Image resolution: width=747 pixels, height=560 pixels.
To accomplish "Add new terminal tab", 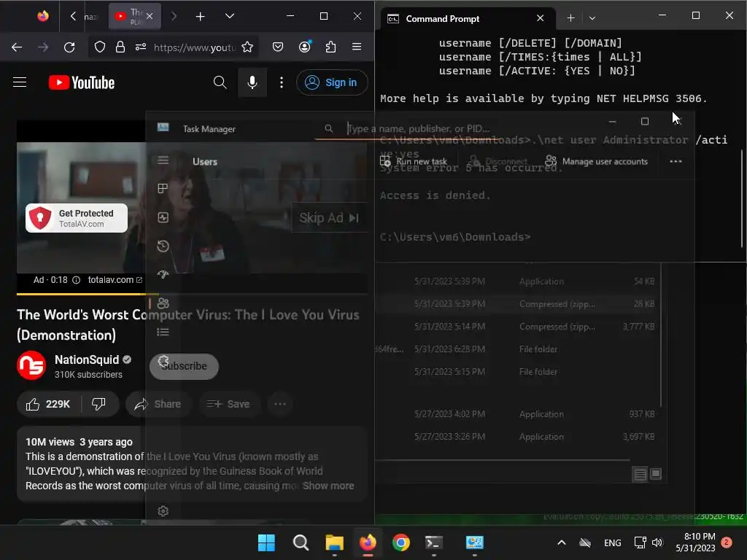I will click(x=570, y=18).
